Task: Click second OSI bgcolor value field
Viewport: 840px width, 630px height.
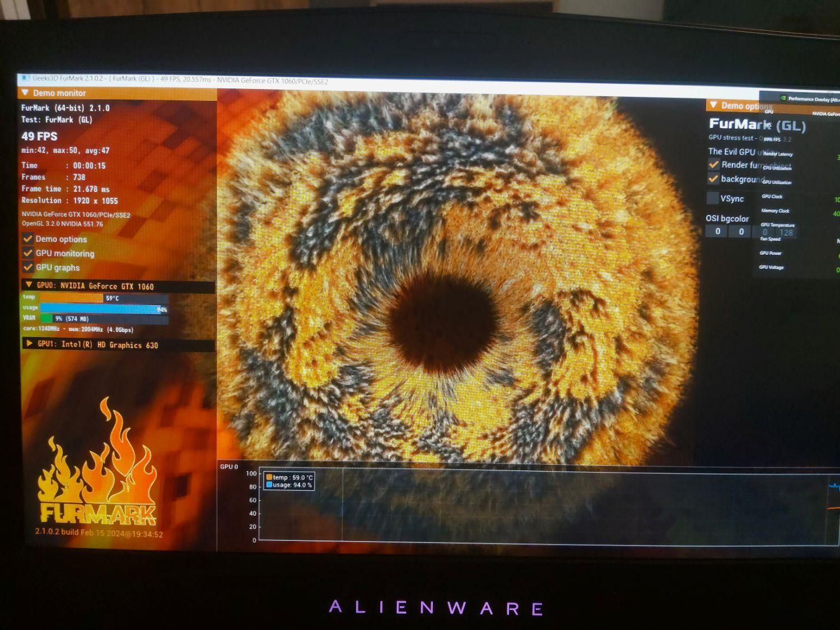Action: point(741,231)
